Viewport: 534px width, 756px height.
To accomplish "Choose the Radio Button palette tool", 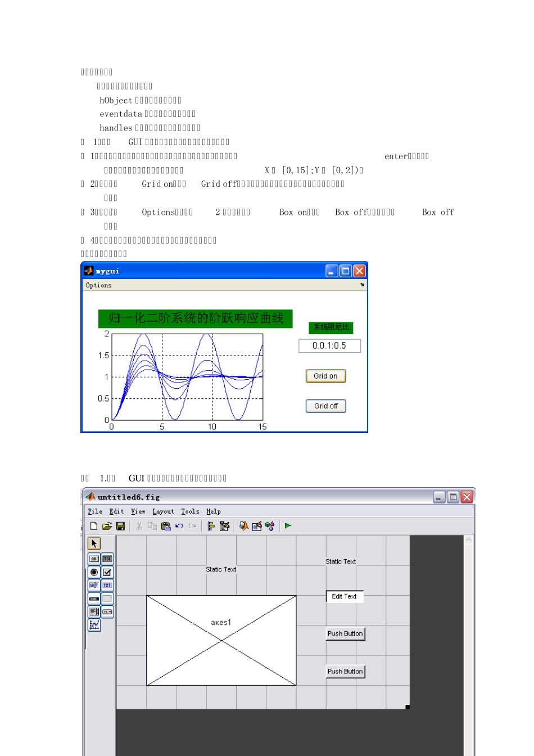I will tap(94, 572).
